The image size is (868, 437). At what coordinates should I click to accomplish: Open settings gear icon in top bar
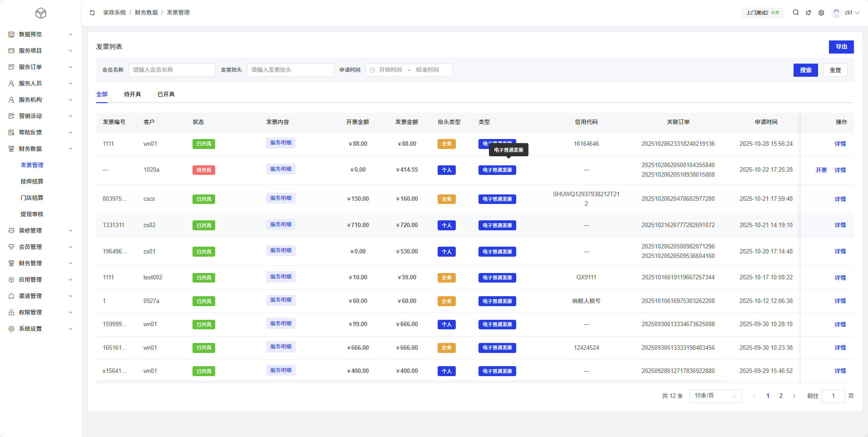click(821, 13)
